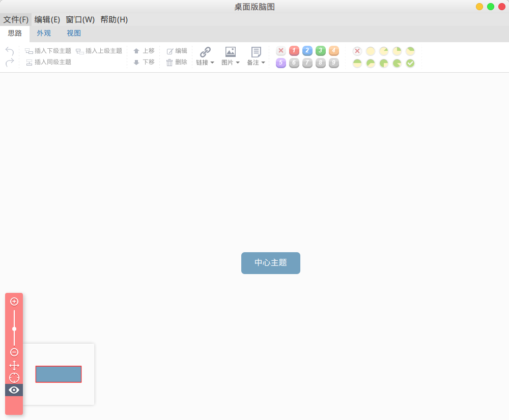This screenshot has height=420, width=509.
Task: Expand the 备注 notes dropdown
Action: (256, 56)
